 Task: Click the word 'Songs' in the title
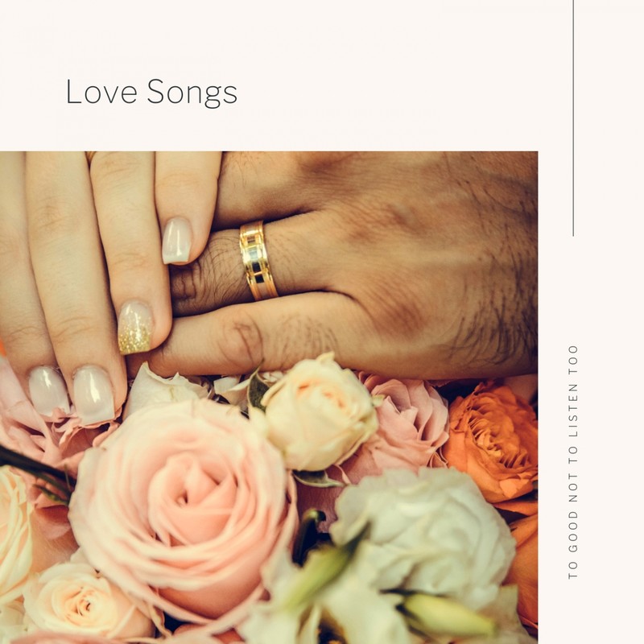pyautogui.click(x=192, y=93)
